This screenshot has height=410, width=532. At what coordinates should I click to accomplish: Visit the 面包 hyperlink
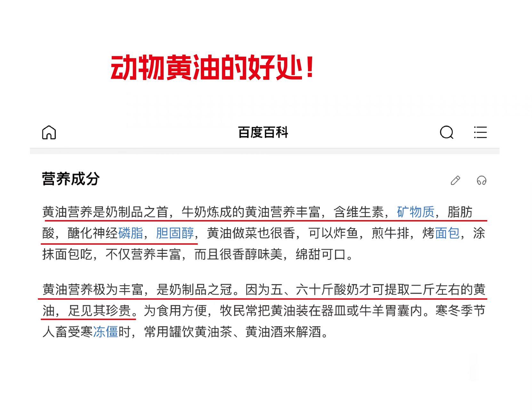pos(447,233)
